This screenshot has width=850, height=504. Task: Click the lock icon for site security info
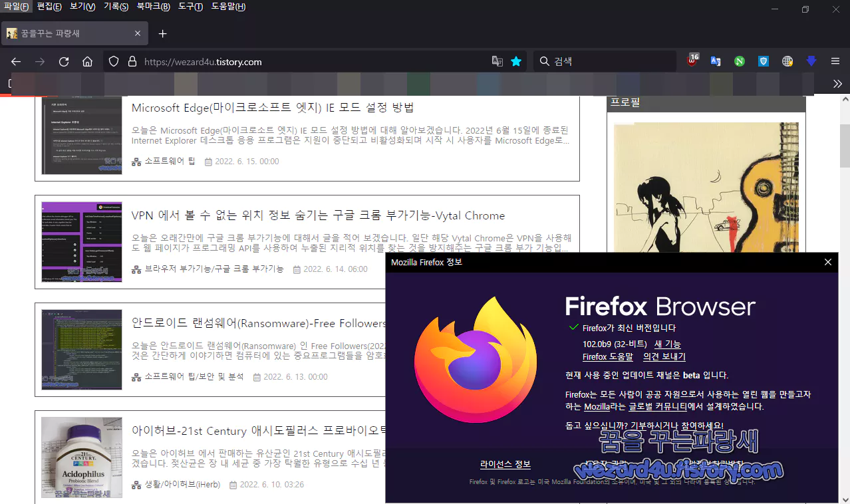point(130,61)
